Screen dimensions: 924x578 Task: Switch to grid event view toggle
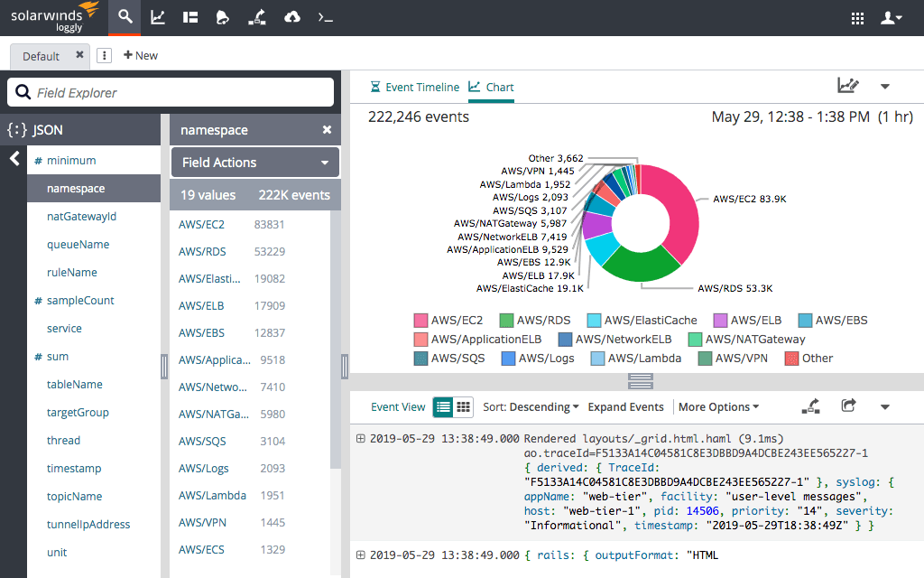[464, 407]
